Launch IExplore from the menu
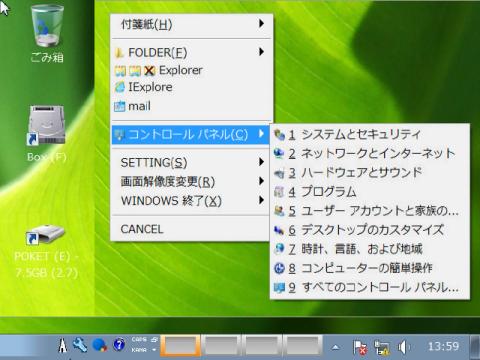The image size is (480, 360). [x=192, y=87]
